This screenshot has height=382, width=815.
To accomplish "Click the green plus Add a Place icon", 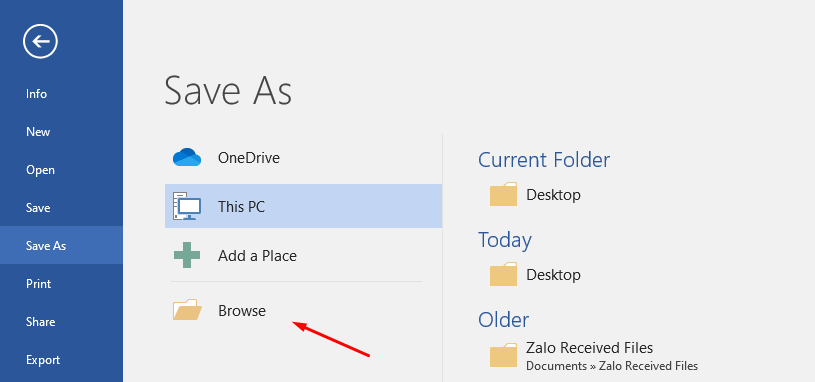I will point(187,255).
